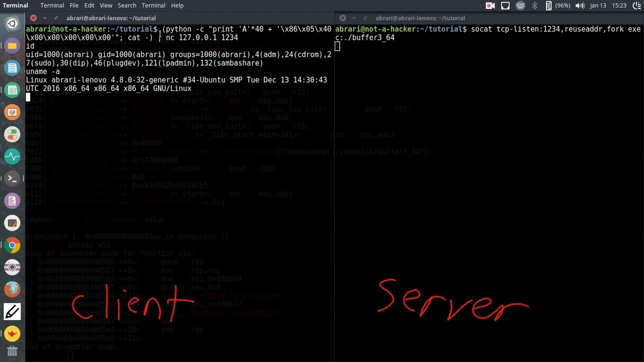
Task: Close the abrari@abrari-lenovo left terminal window
Action: (x=33, y=18)
